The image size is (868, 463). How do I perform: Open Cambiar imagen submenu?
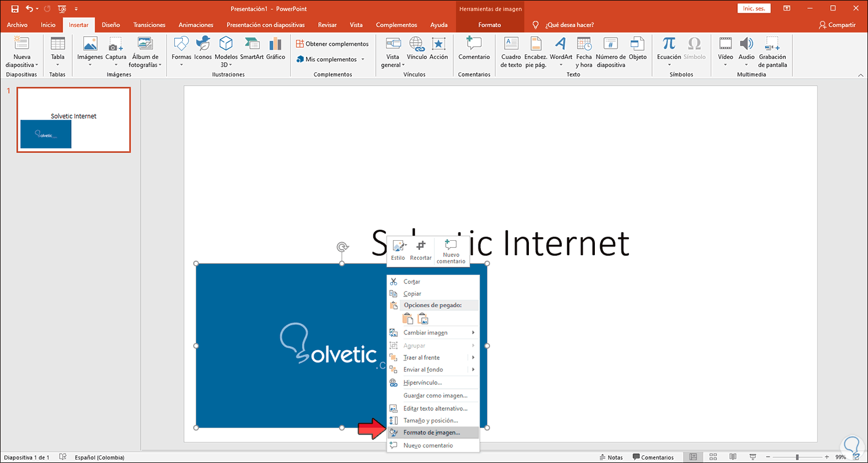(x=433, y=333)
